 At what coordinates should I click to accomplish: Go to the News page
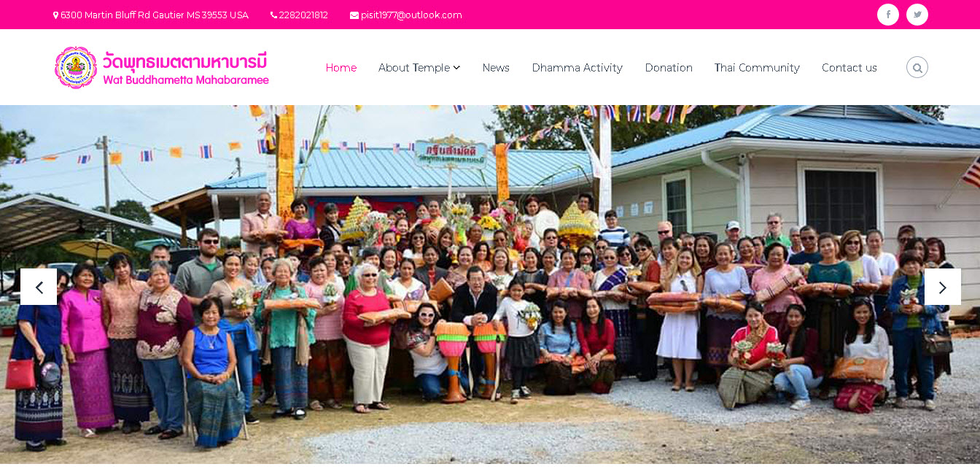tap(496, 68)
